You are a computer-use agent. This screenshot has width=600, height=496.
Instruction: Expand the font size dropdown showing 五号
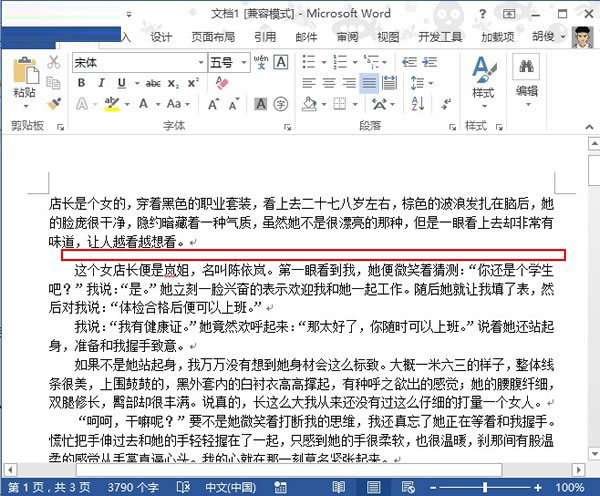coord(228,62)
